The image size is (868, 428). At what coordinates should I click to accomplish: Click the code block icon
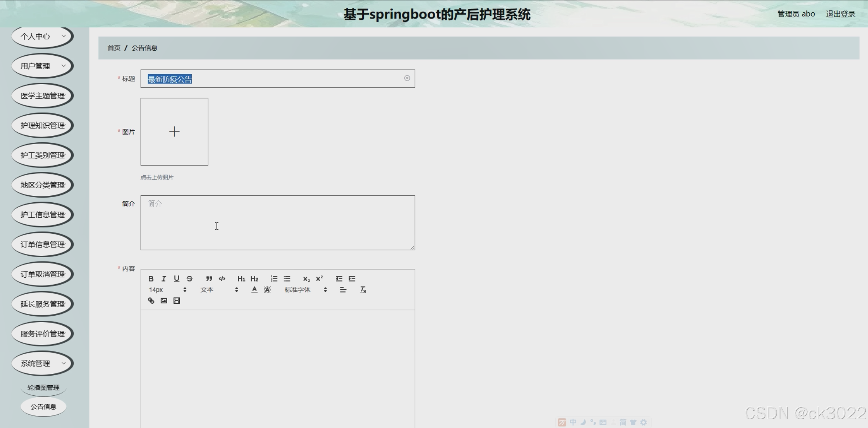click(x=222, y=278)
